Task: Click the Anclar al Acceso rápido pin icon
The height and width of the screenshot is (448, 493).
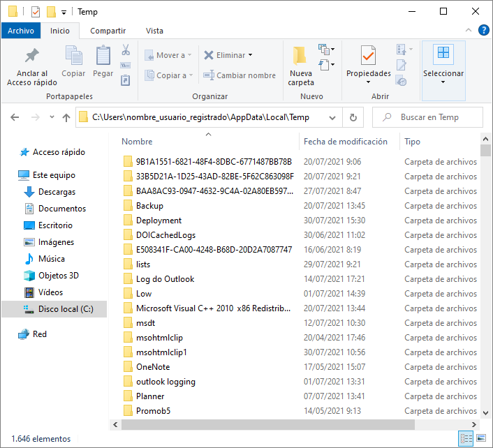Action: pyautogui.click(x=31, y=56)
